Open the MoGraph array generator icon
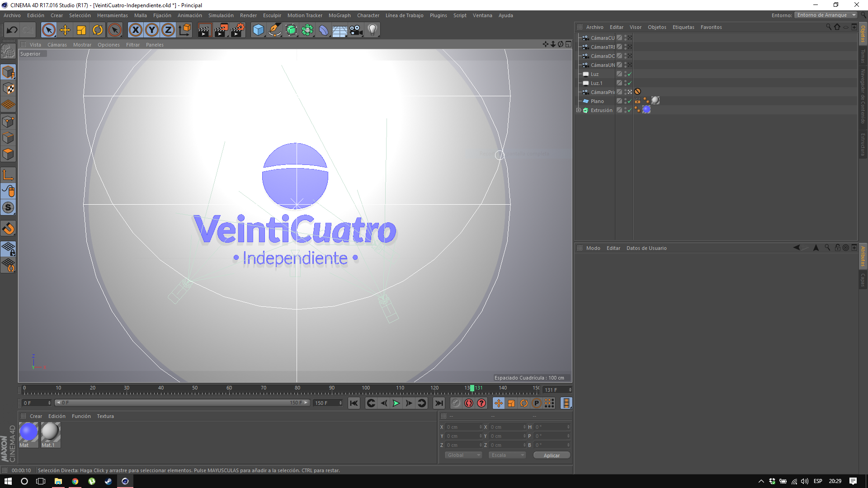Screen dimensions: 868x488 [x=307, y=30]
